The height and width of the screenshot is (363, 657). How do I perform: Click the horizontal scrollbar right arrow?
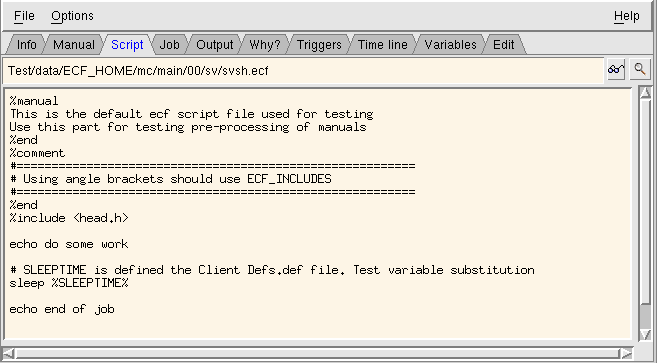click(x=626, y=354)
